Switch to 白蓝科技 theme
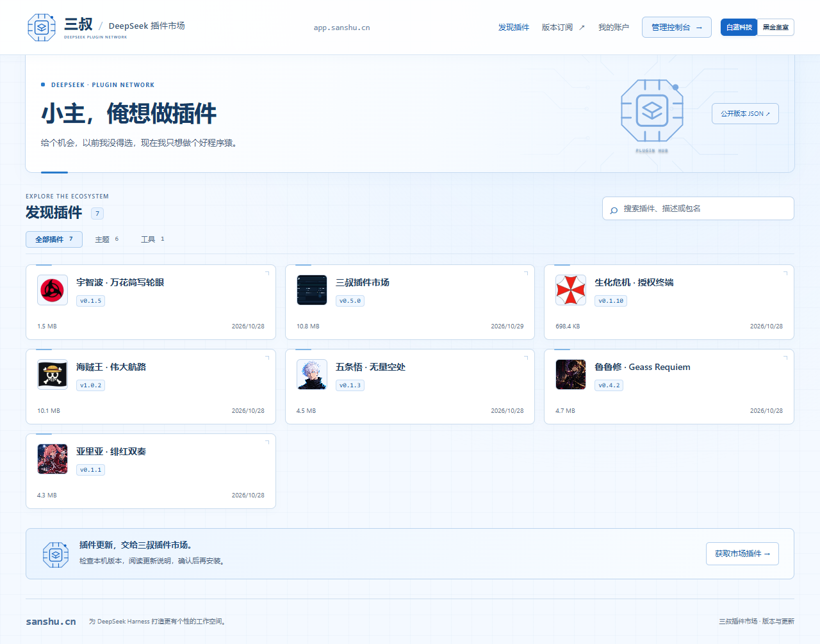 (739, 28)
